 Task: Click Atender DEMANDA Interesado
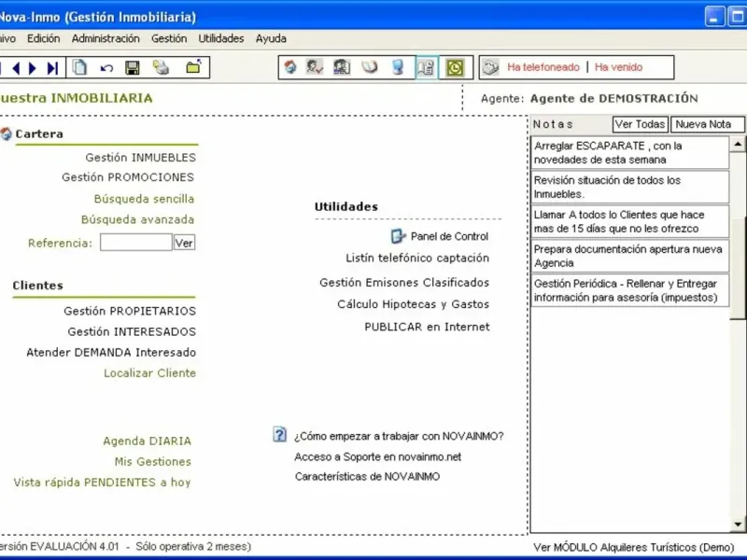[111, 353]
